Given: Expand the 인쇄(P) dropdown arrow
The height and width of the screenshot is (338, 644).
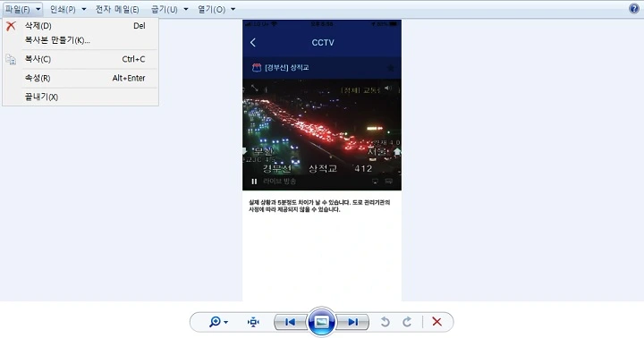Looking at the screenshot, I should click(x=84, y=9).
